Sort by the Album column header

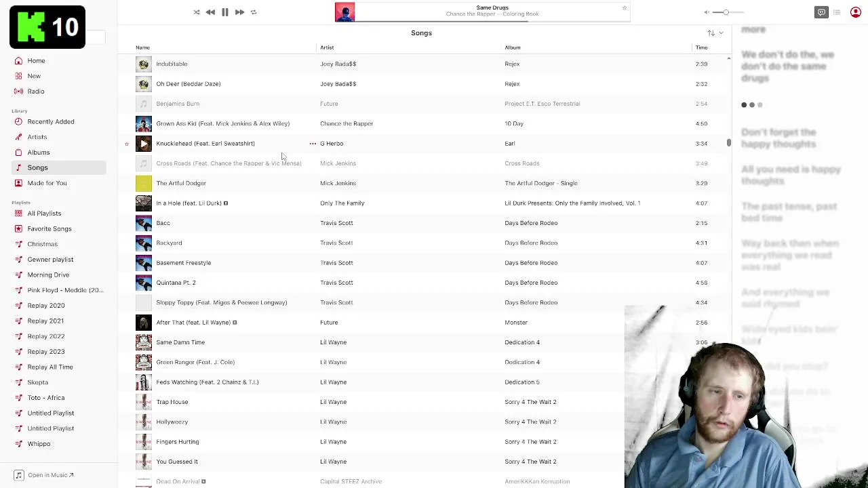(x=513, y=47)
